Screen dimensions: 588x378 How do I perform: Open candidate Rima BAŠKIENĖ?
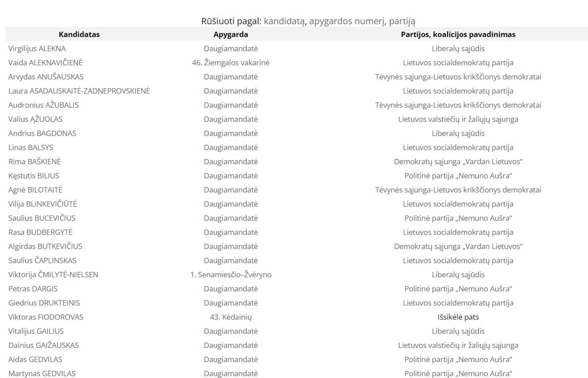(x=34, y=161)
